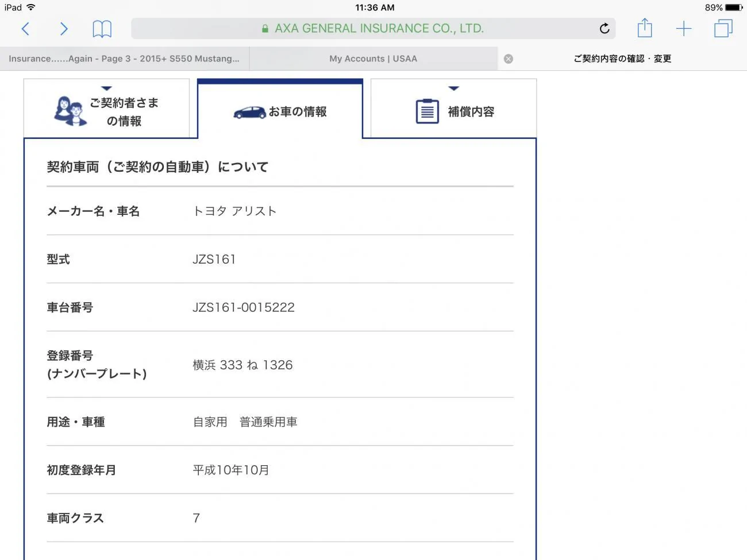
Task: Reload the AXA page
Action: (604, 29)
